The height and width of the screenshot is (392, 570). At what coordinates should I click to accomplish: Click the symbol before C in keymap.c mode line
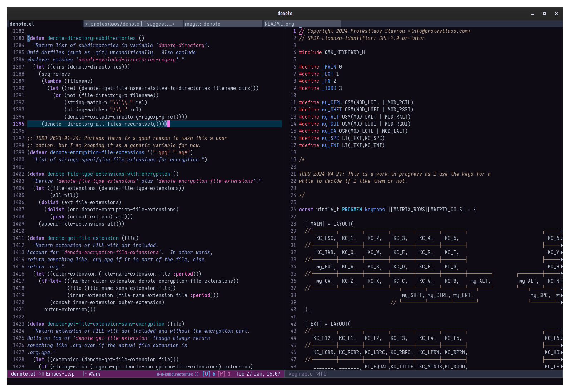click(319, 374)
